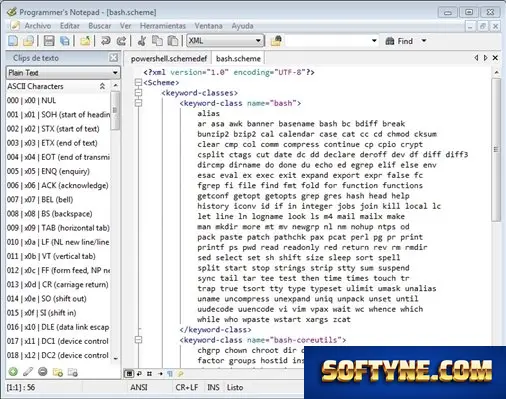
Task: Click the New document toolbar icon
Action: 13,41
